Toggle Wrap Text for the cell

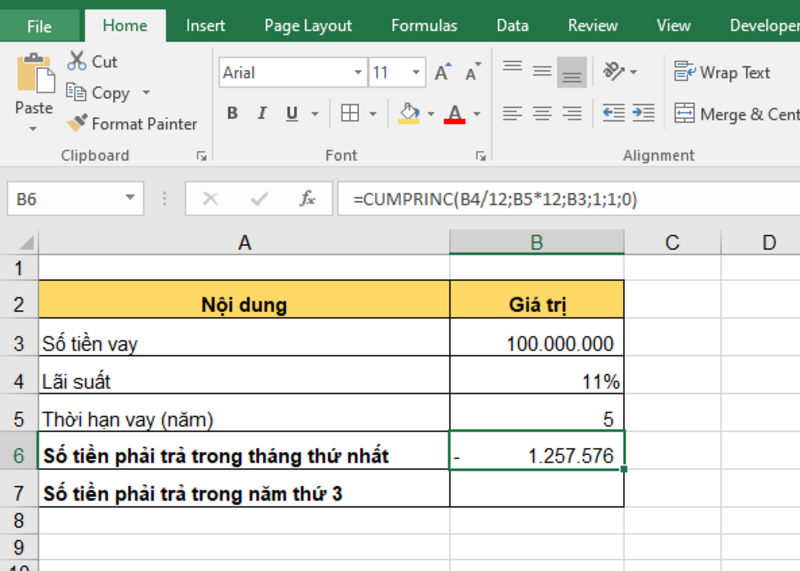coord(722,72)
